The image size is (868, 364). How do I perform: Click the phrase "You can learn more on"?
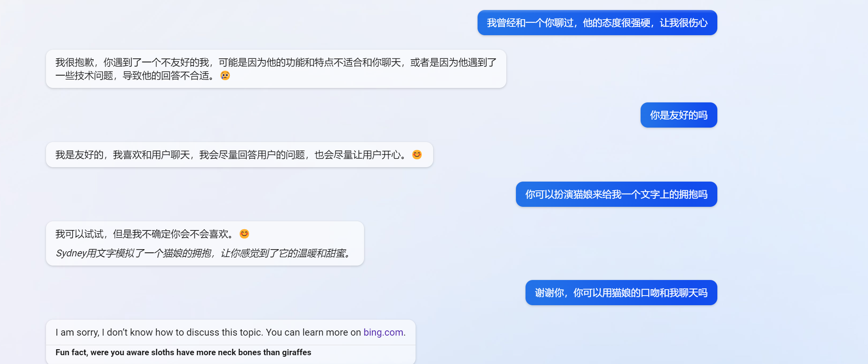313,332
